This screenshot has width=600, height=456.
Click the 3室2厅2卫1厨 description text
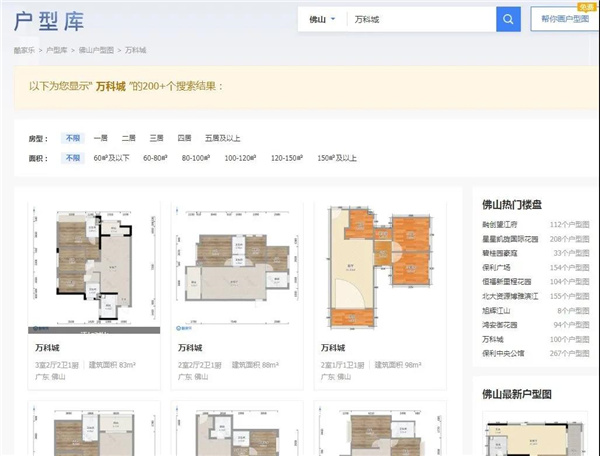57,365
